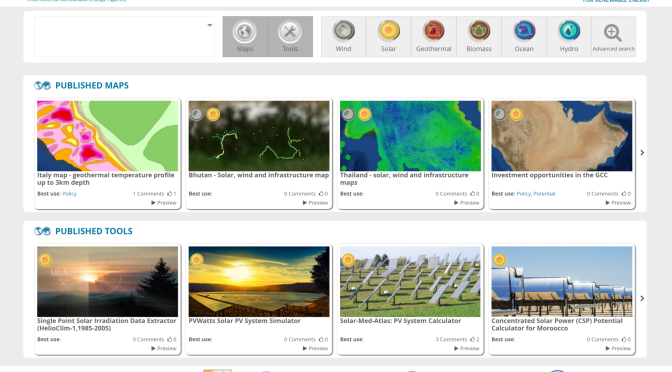
Task: Open Italy map geothermal temperature title
Action: point(106,179)
